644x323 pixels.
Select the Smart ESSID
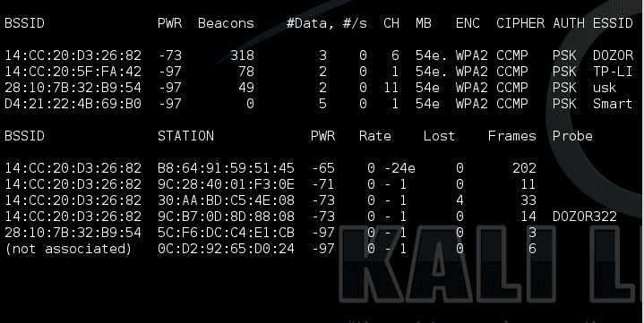point(613,104)
